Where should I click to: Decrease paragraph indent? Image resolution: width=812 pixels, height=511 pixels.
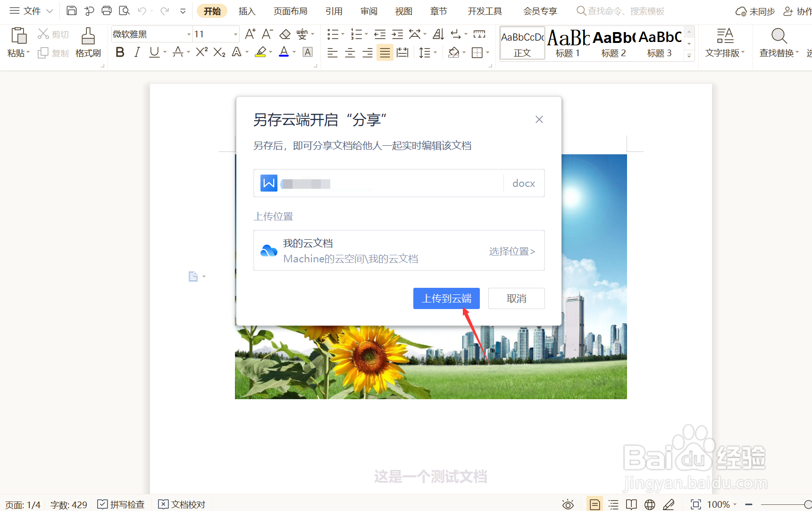coord(380,34)
